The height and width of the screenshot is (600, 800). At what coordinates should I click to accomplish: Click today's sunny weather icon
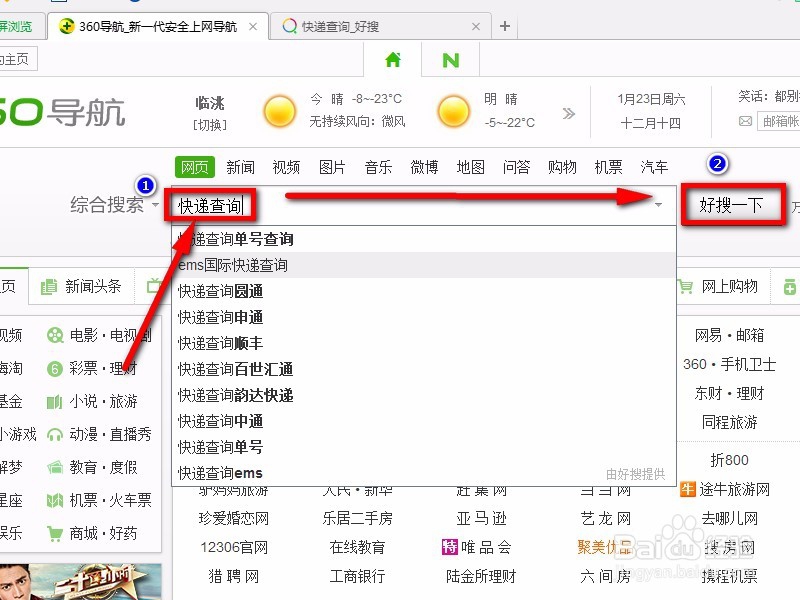(x=280, y=111)
